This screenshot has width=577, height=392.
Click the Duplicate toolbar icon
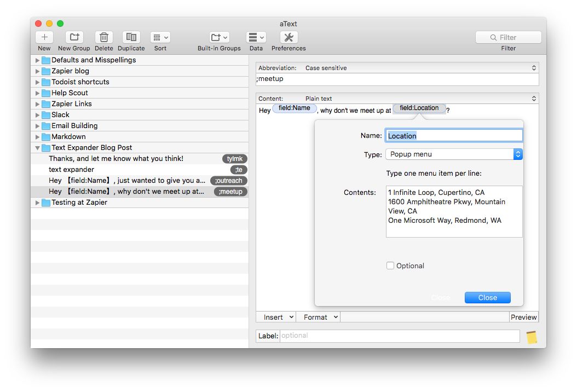pos(131,37)
